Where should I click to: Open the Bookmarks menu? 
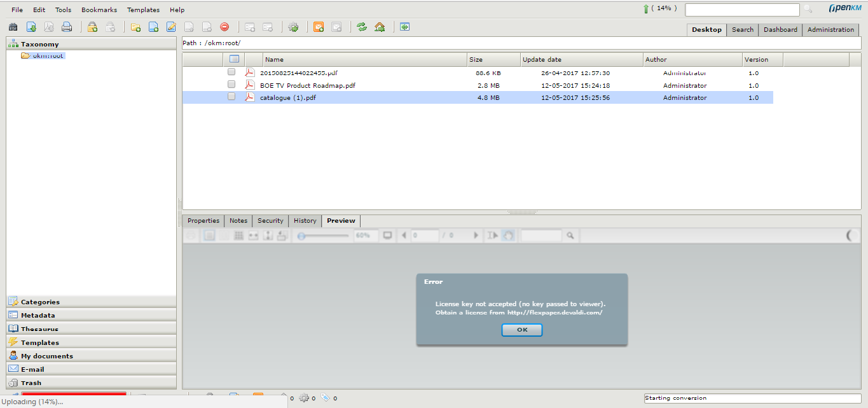99,10
